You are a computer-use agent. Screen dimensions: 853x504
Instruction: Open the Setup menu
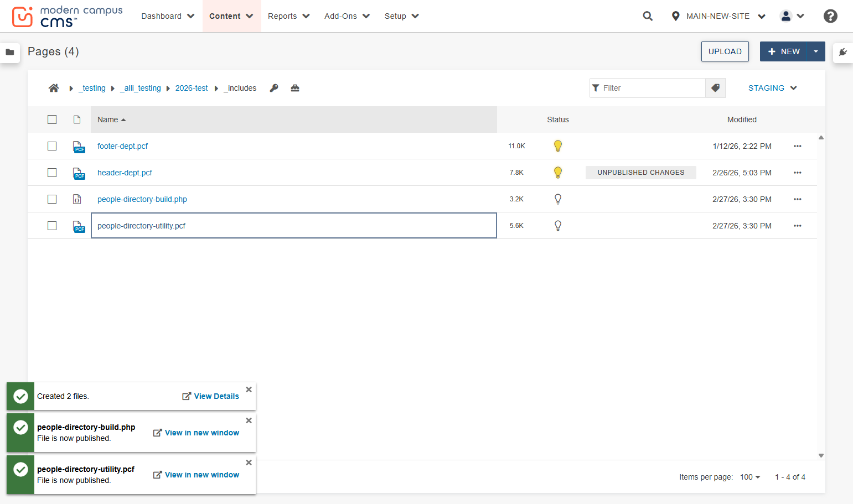pos(402,16)
